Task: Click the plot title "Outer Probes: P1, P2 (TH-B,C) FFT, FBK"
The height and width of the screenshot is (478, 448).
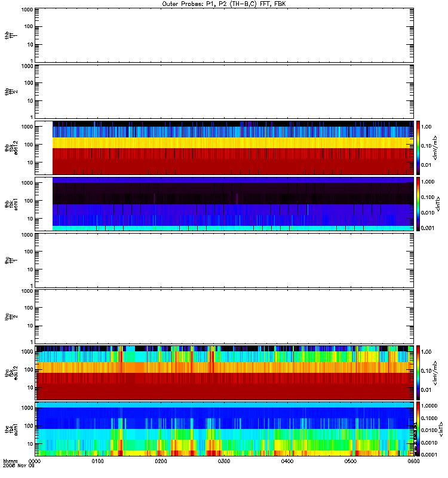Action: (x=223, y=4)
